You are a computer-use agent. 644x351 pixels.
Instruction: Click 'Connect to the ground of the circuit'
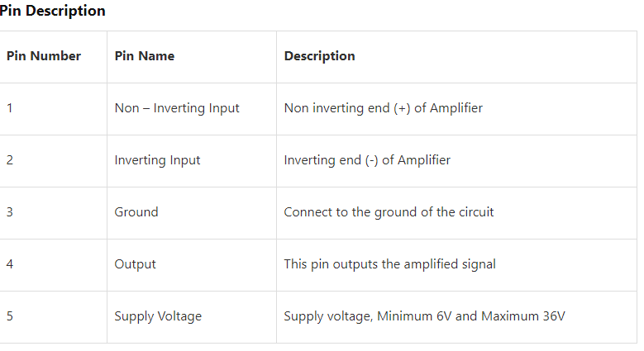(x=389, y=212)
